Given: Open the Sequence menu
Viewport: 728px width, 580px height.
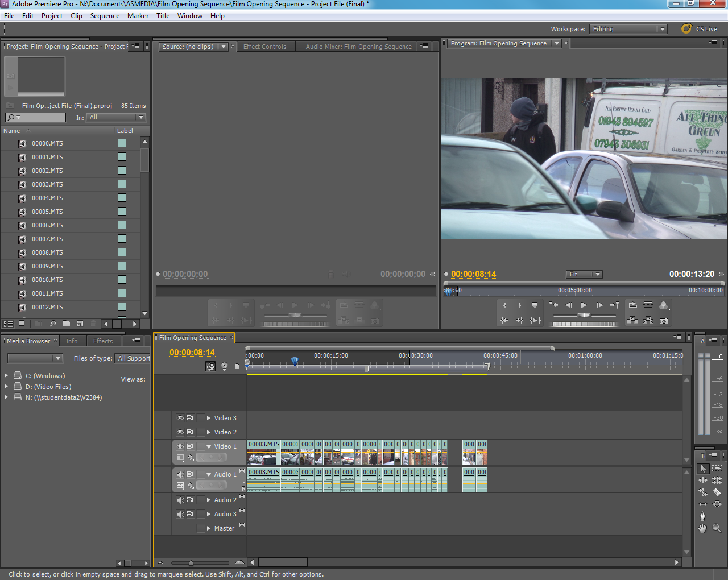Looking at the screenshot, I should pos(105,15).
